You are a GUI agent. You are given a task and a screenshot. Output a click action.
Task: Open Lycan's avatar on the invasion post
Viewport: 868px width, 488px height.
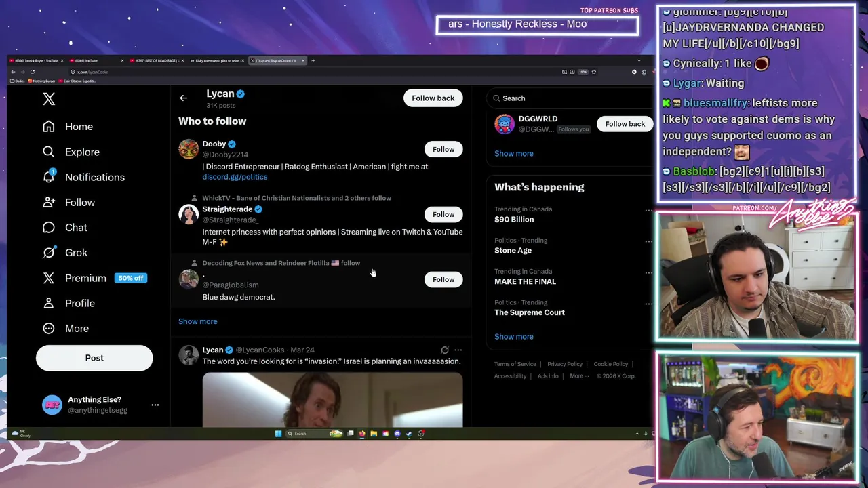[189, 354]
